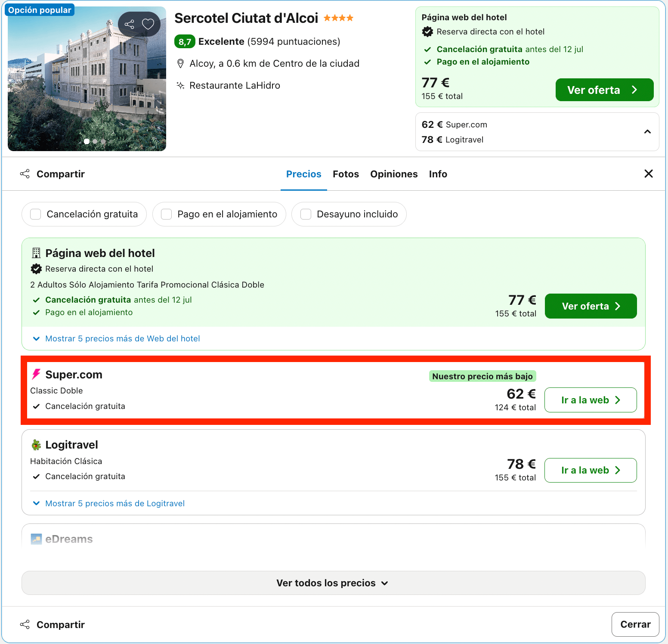The image size is (668, 644).
Task: Click Ir a la web for Super.com
Action: [x=591, y=400]
